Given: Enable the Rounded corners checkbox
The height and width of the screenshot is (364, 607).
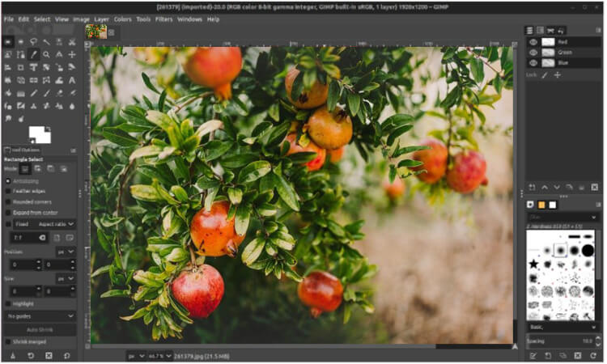Looking at the screenshot, I should pos(8,202).
